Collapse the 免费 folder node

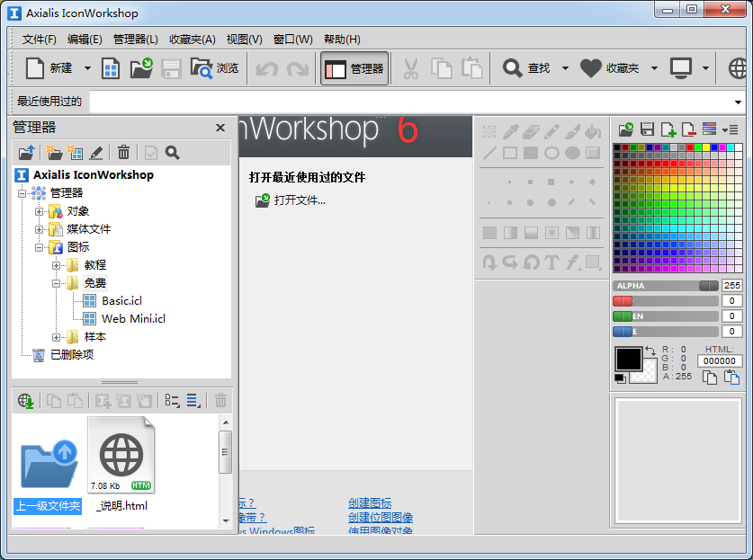click(x=56, y=284)
